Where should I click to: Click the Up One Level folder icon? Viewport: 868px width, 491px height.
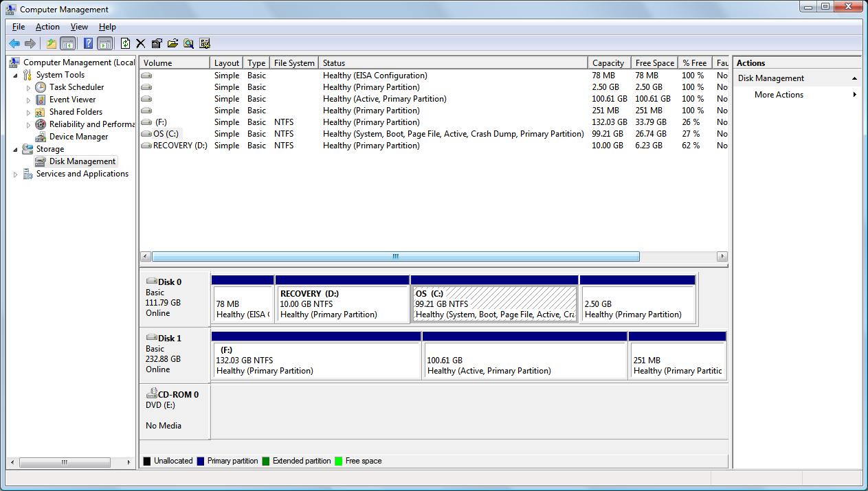pos(52,43)
